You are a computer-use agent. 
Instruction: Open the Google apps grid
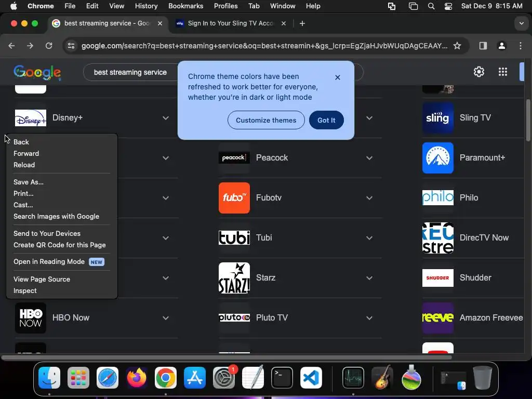[503, 72]
